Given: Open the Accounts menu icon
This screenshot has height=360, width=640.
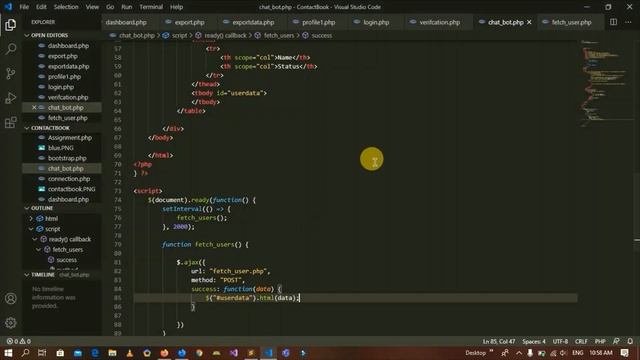Looking at the screenshot, I should tap(11, 298).
